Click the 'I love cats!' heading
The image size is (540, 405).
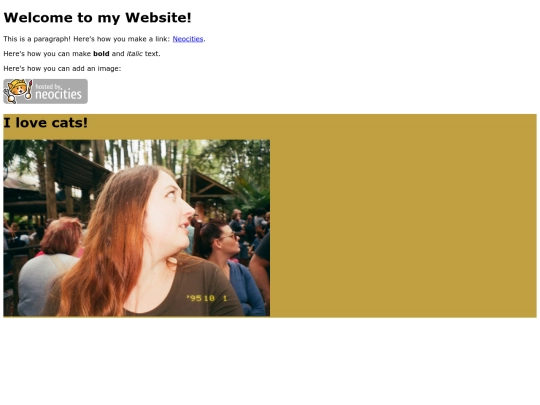tap(45, 123)
